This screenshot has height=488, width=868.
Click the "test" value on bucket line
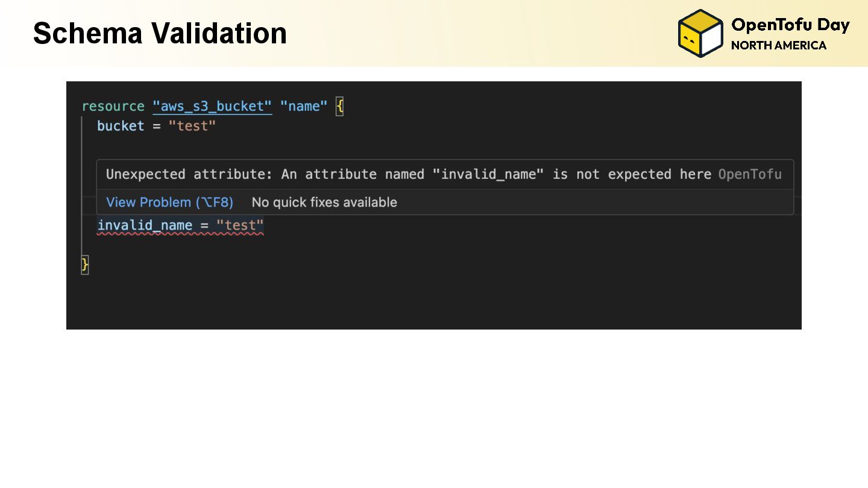click(x=192, y=126)
